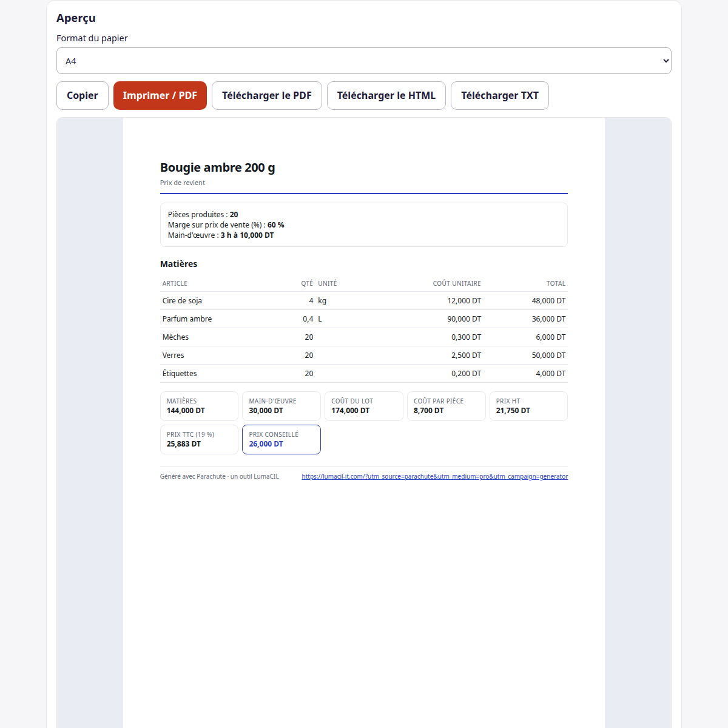This screenshot has height=728, width=728.
Task: Click Télécharger le HTML button
Action: (386, 95)
